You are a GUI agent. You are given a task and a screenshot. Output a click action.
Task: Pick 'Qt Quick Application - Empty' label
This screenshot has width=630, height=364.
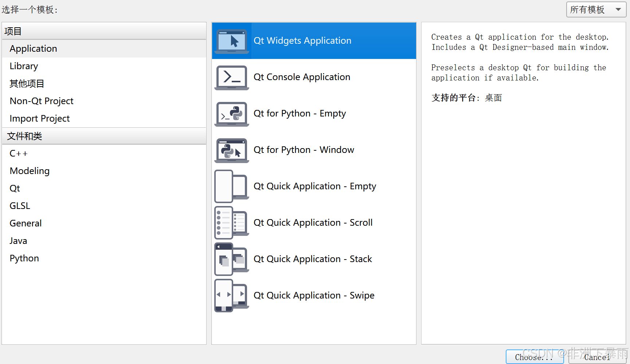315,186
